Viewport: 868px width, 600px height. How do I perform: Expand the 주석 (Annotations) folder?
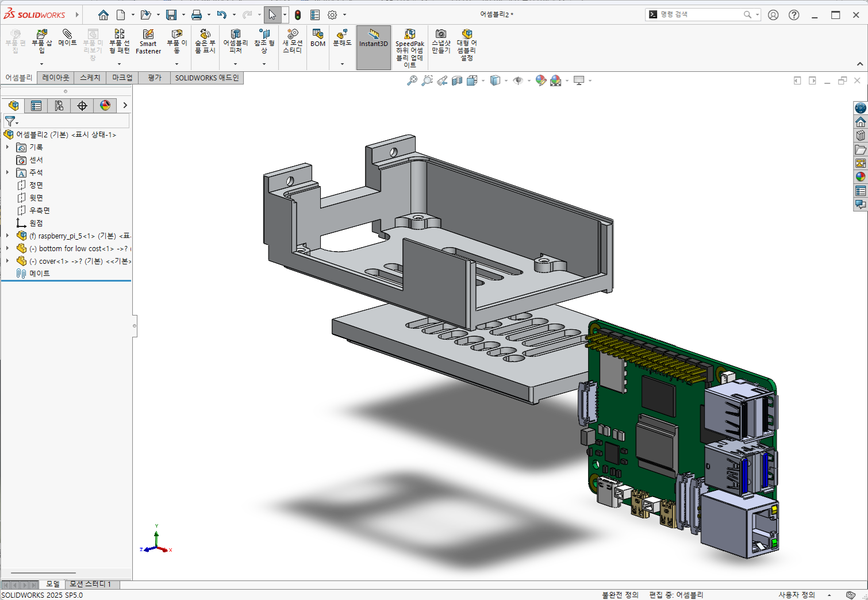click(x=7, y=172)
